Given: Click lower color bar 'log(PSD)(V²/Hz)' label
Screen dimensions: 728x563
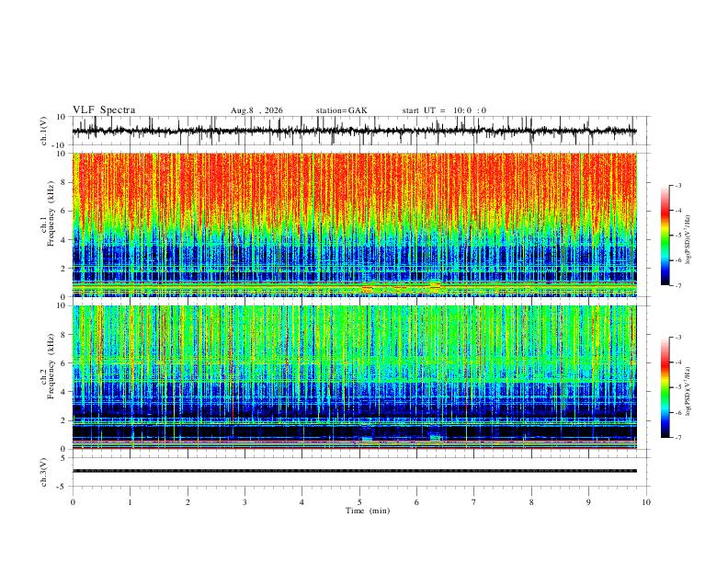Looking at the screenshot, I should click(x=688, y=391).
